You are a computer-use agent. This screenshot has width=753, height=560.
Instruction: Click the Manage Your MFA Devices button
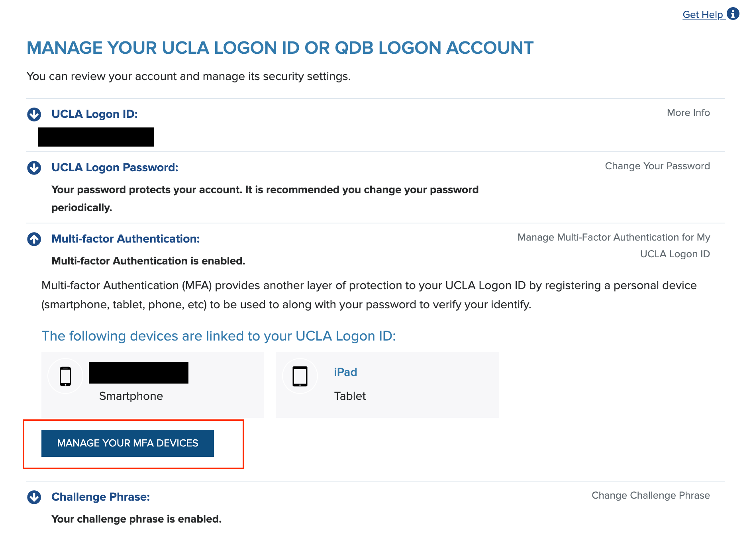[127, 443]
